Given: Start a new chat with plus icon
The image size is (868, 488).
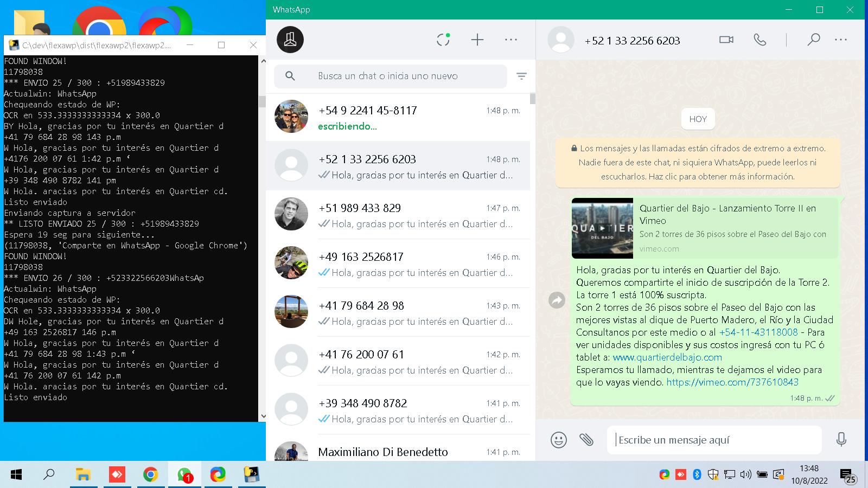Looking at the screenshot, I should (477, 40).
